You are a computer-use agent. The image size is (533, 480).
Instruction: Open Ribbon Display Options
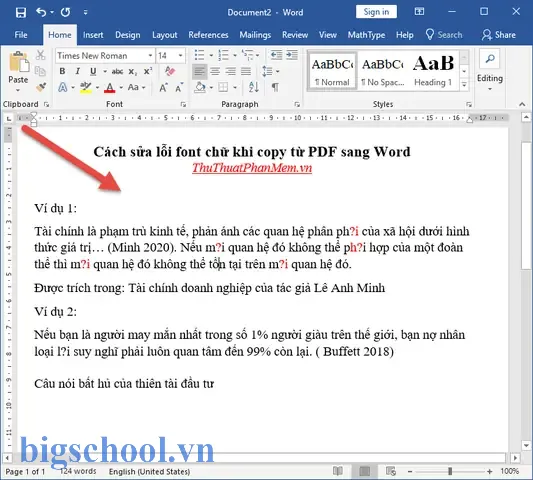pos(419,12)
